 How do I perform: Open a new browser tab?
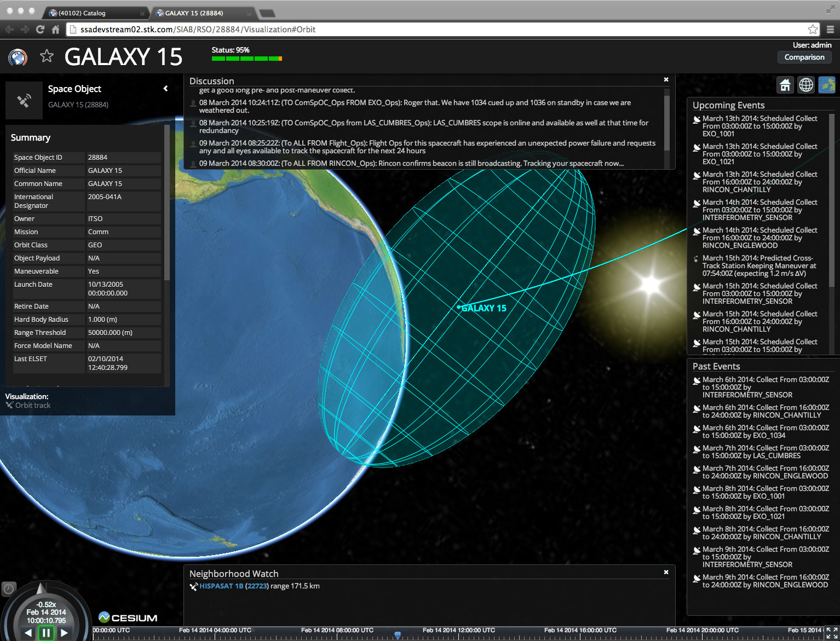[x=267, y=13]
